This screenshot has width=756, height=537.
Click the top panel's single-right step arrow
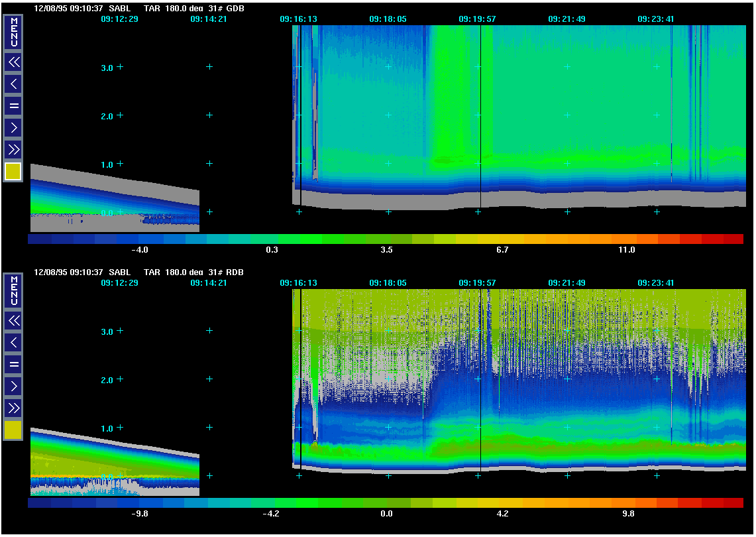pyautogui.click(x=13, y=127)
